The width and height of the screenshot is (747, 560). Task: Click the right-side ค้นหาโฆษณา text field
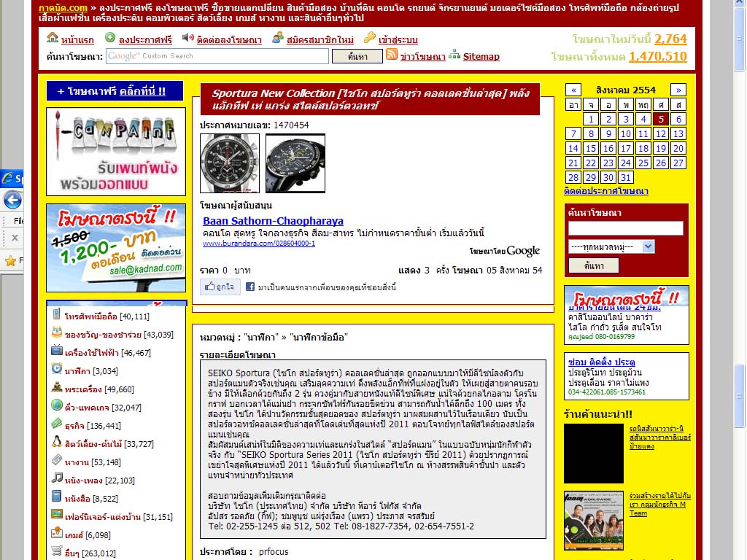tap(625, 228)
